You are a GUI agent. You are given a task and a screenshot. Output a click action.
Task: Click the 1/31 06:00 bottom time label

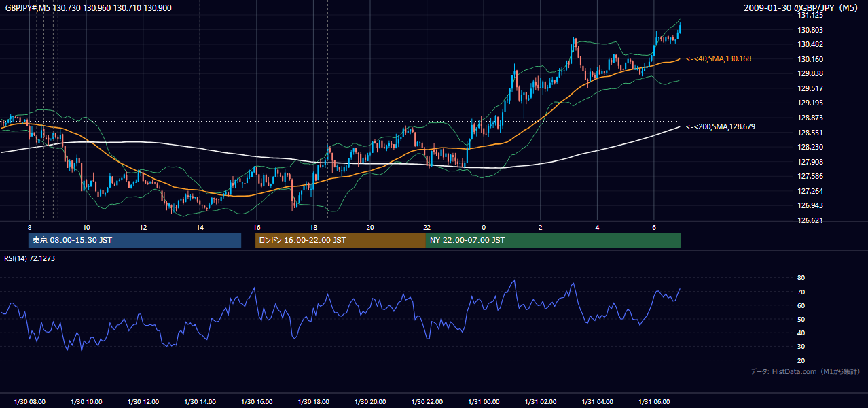654,401
